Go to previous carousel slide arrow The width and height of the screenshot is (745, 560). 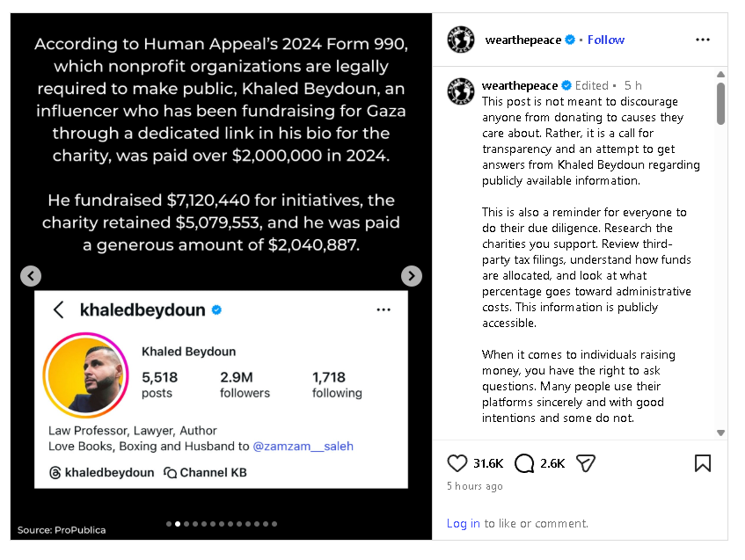31,276
